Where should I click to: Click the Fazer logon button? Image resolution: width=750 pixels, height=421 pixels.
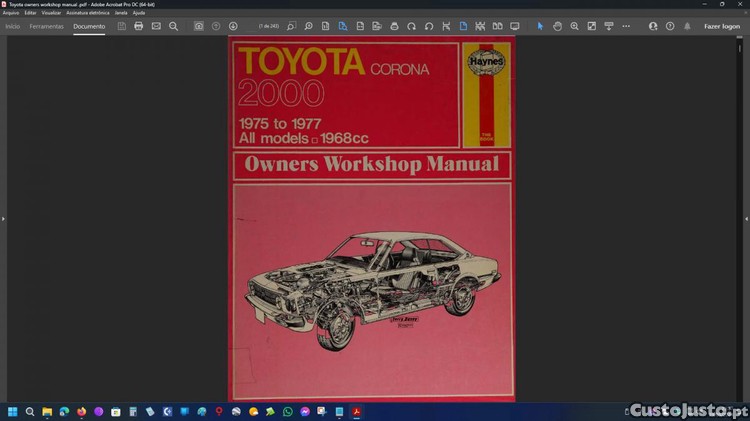click(x=722, y=26)
